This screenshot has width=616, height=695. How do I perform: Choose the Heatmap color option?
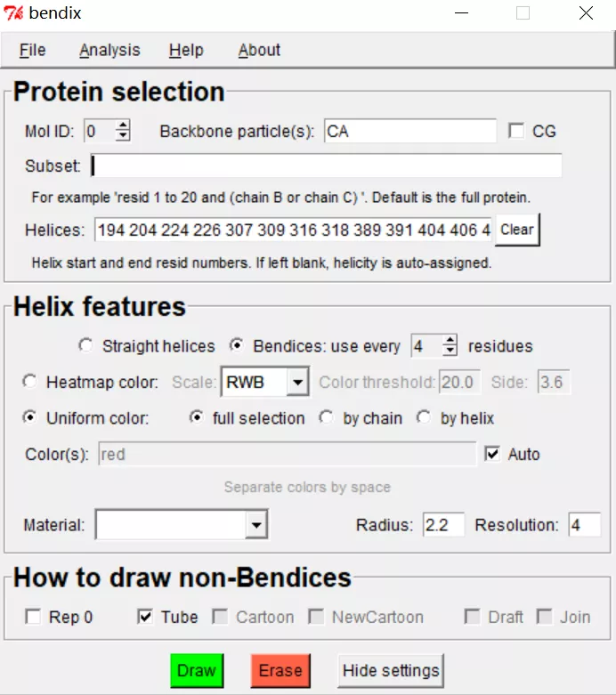[x=30, y=382]
